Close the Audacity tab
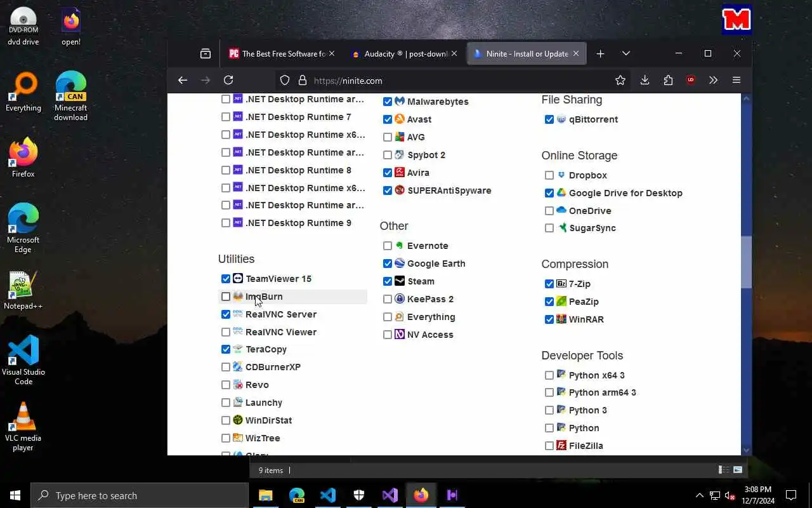The image size is (812, 508). 454,54
